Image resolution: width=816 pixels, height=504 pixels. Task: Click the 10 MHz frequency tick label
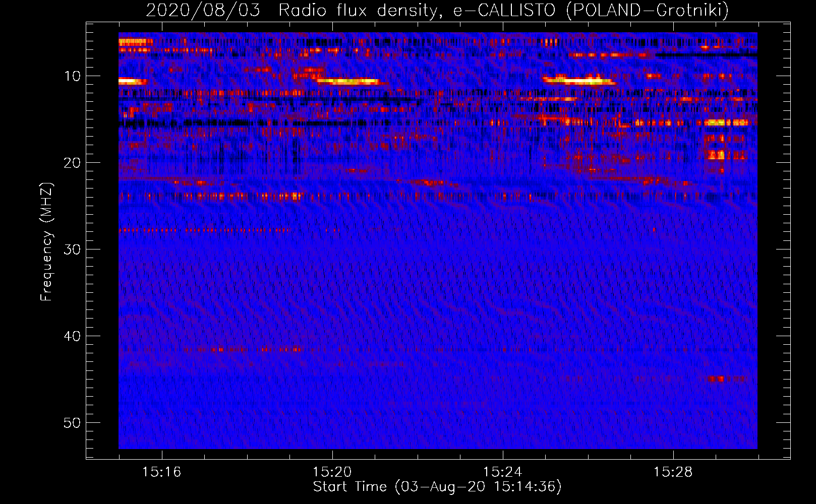[x=72, y=76]
